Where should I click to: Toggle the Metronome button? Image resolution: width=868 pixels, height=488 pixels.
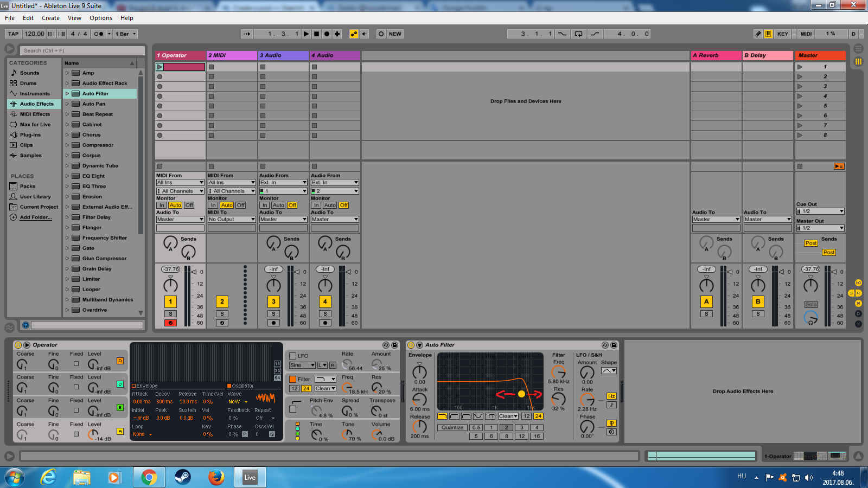click(x=99, y=34)
